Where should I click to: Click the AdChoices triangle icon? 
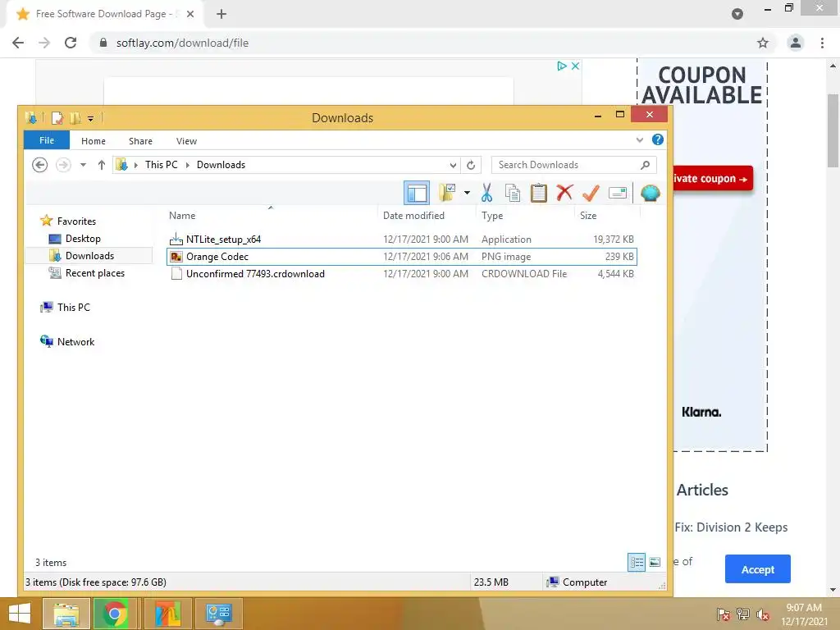(561, 66)
